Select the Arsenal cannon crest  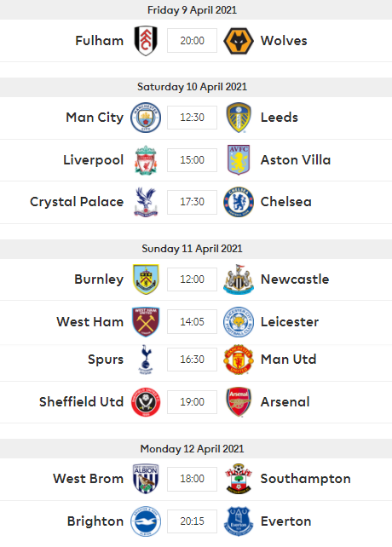pyautogui.click(x=239, y=402)
